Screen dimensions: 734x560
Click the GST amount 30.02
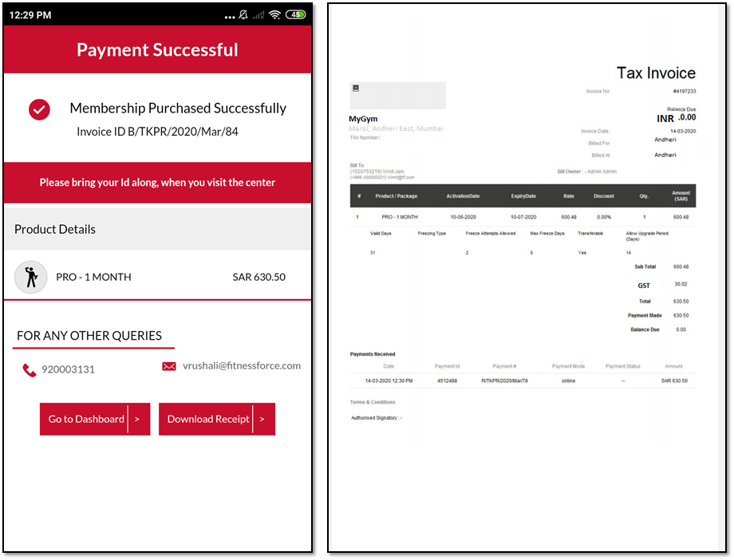pos(681,284)
